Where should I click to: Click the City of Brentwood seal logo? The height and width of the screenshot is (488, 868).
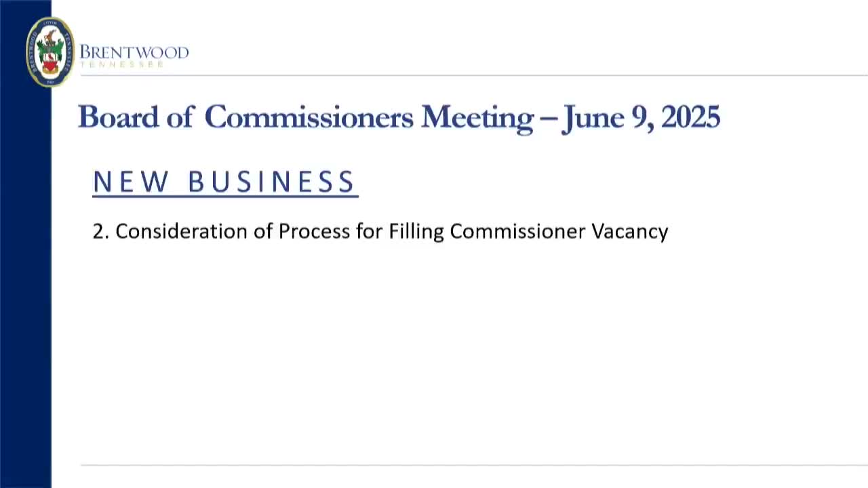click(50, 52)
